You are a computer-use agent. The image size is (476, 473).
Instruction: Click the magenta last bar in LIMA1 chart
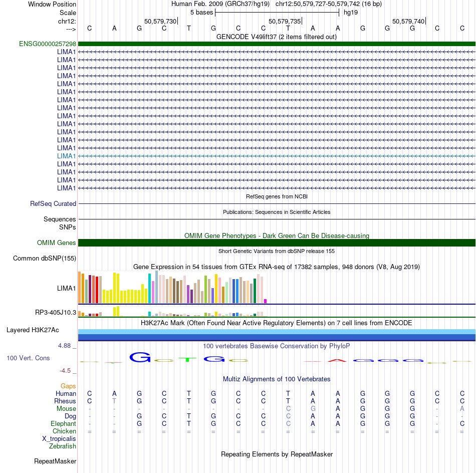[266, 301]
